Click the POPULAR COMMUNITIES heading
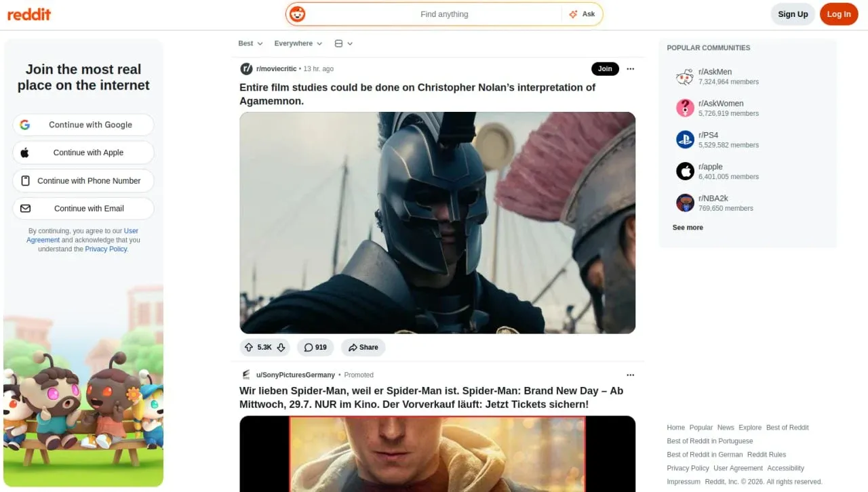 (x=709, y=48)
